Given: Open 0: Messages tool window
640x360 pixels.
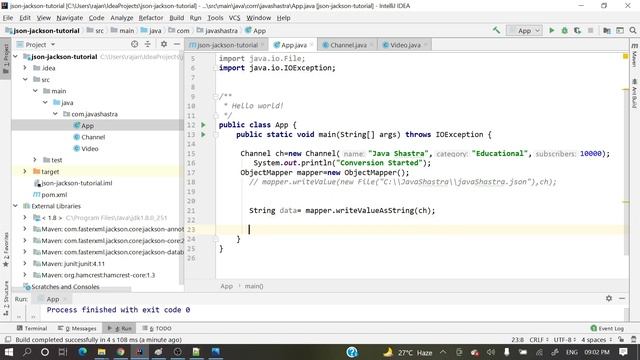Looking at the screenshot, I should (x=77, y=328).
